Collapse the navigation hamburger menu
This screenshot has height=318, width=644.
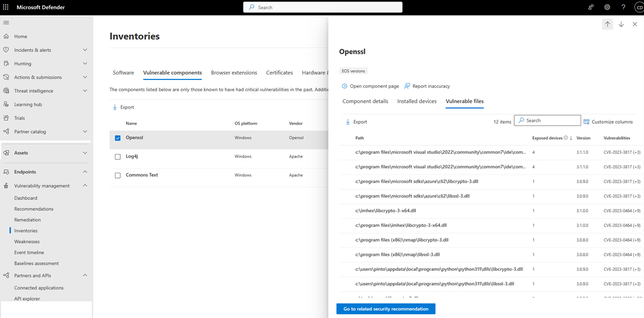pyautogui.click(x=6, y=23)
